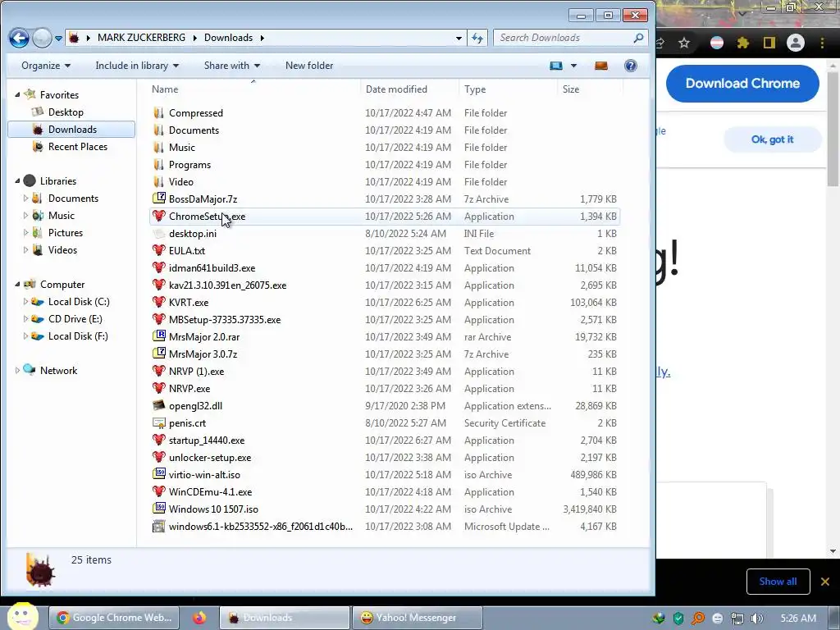Click Download Chrome button in browser window
The height and width of the screenshot is (630, 840).
click(x=742, y=84)
